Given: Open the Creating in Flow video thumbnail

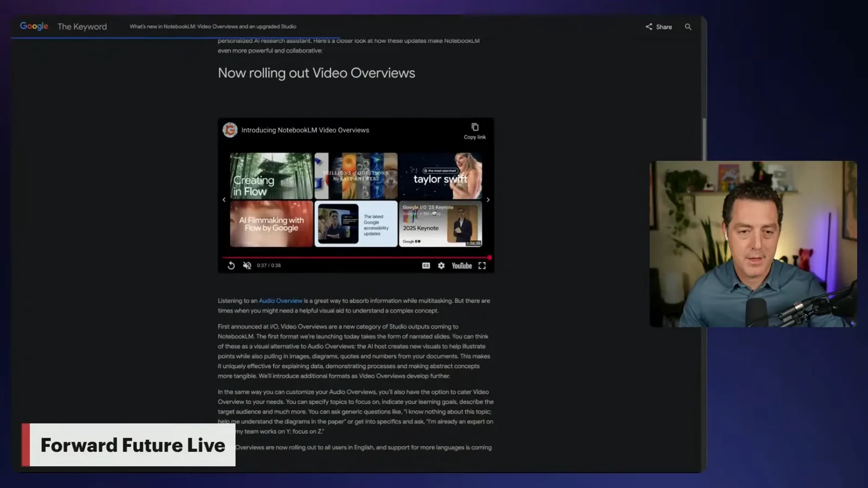Looking at the screenshot, I should (271, 176).
